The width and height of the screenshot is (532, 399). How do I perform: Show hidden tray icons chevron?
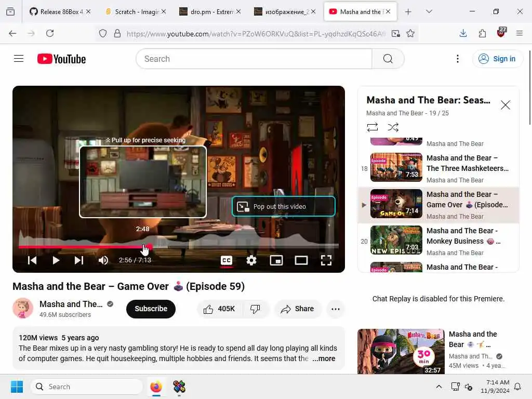438,387
